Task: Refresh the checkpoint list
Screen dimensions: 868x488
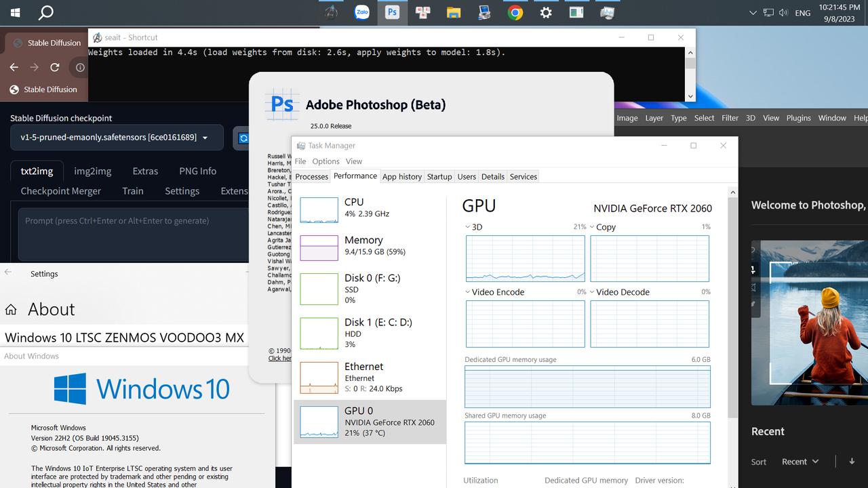Action: click(243, 138)
